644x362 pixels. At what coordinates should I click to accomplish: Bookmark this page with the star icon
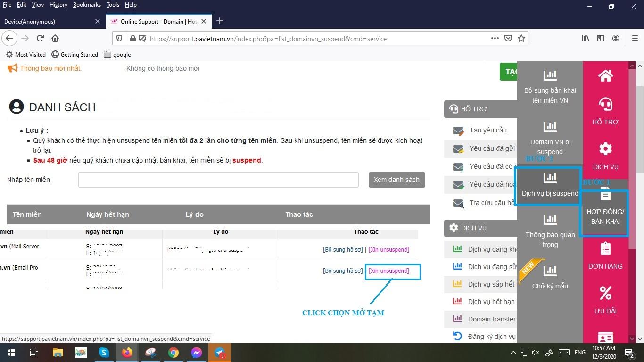pos(521,38)
